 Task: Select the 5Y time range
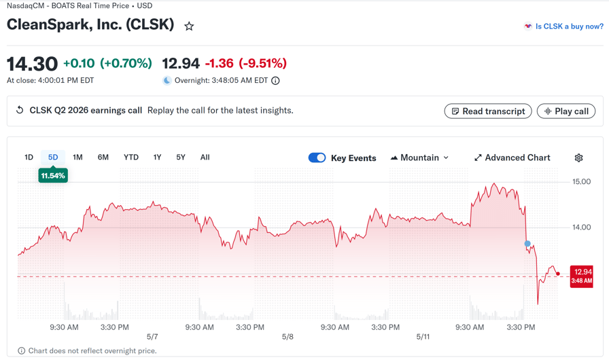click(181, 157)
